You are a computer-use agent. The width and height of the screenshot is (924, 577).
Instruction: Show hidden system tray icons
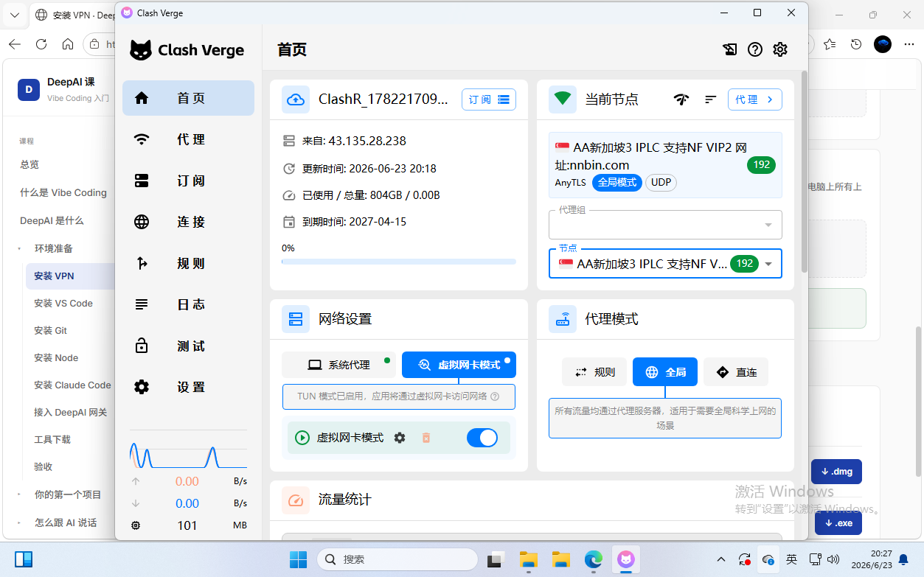tap(721, 560)
